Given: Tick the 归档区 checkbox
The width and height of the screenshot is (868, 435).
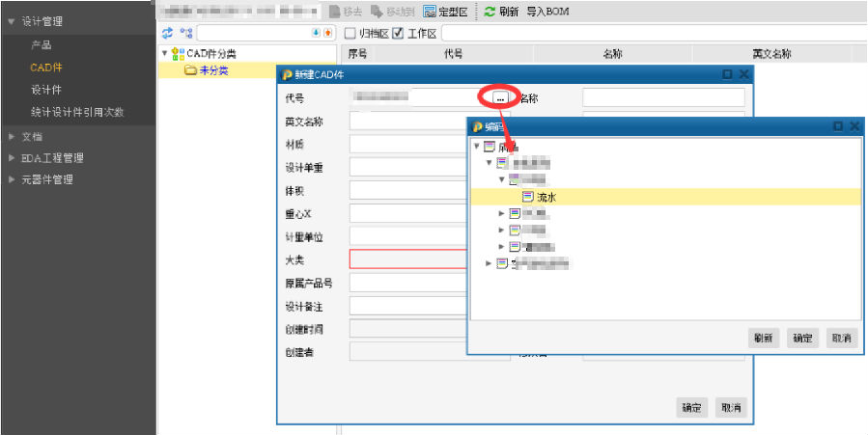Looking at the screenshot, I should click(350, 34).
